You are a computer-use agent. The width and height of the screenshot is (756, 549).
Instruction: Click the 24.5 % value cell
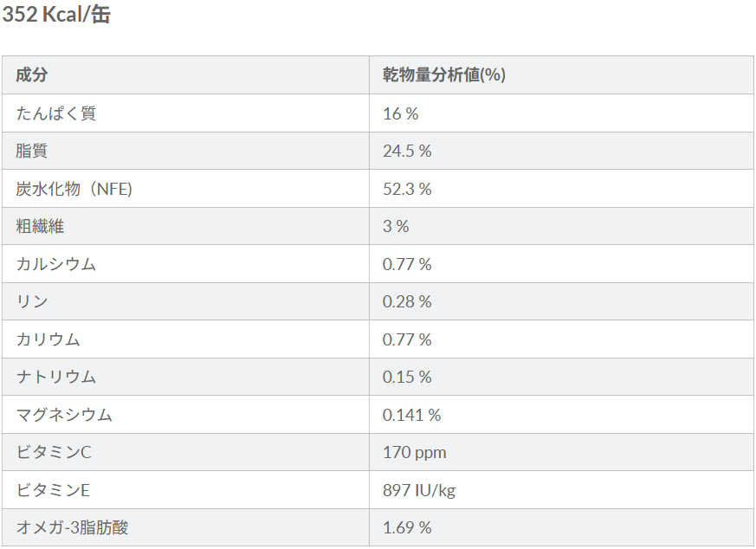pyautogui.click(x=407, y=151)
